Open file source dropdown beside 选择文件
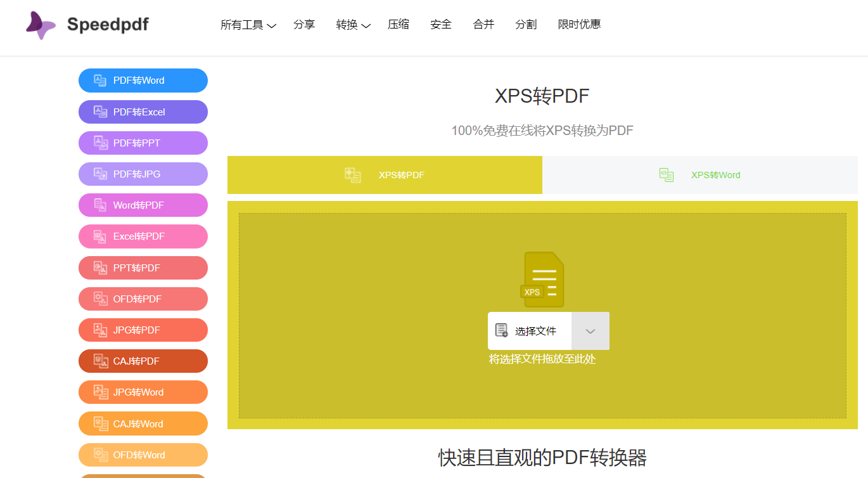868x478 pixels. click(590, 331)
